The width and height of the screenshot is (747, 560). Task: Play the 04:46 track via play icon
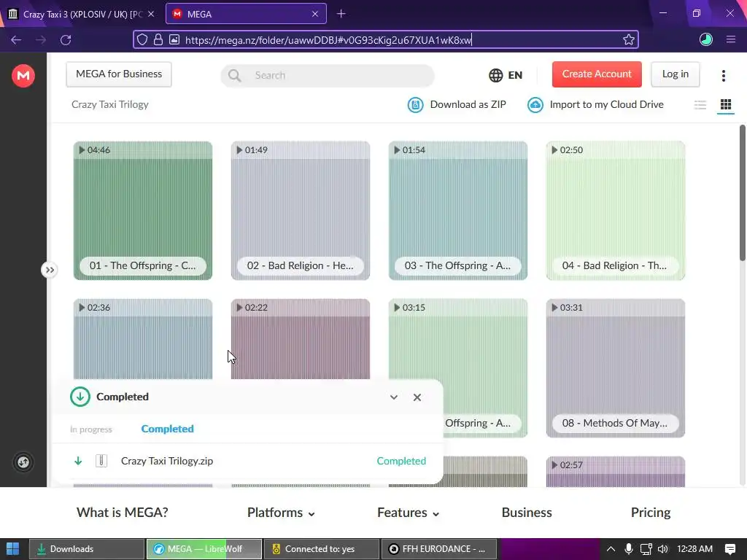point(82,150)
